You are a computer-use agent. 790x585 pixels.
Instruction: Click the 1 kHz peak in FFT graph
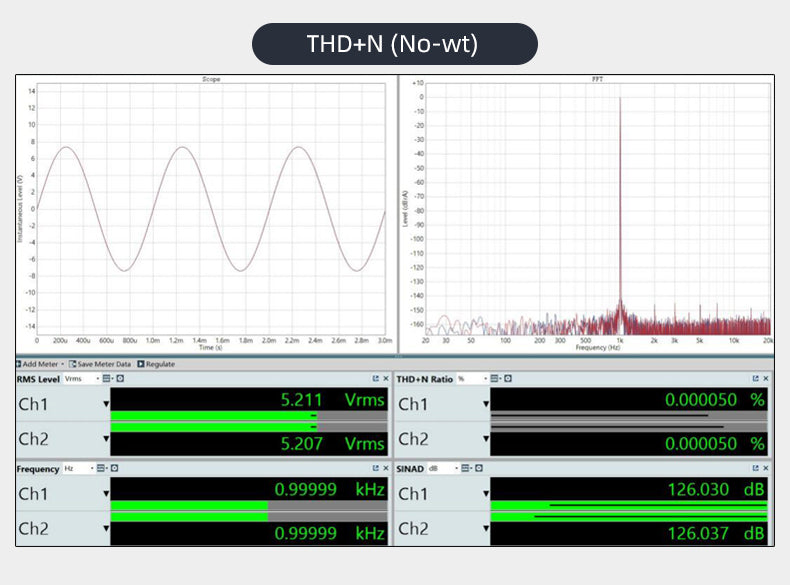(x=620, y=200)
